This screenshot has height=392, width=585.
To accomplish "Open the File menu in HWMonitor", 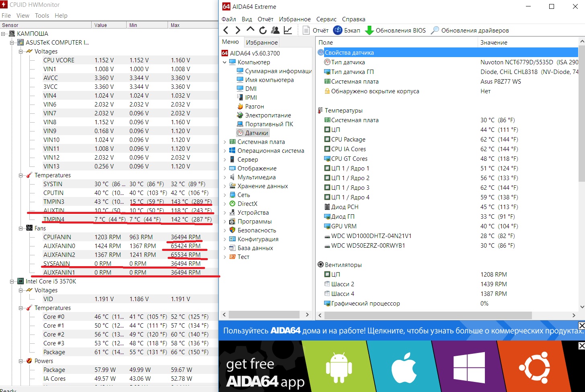I will pyautogui.click(x=6, y=15).
